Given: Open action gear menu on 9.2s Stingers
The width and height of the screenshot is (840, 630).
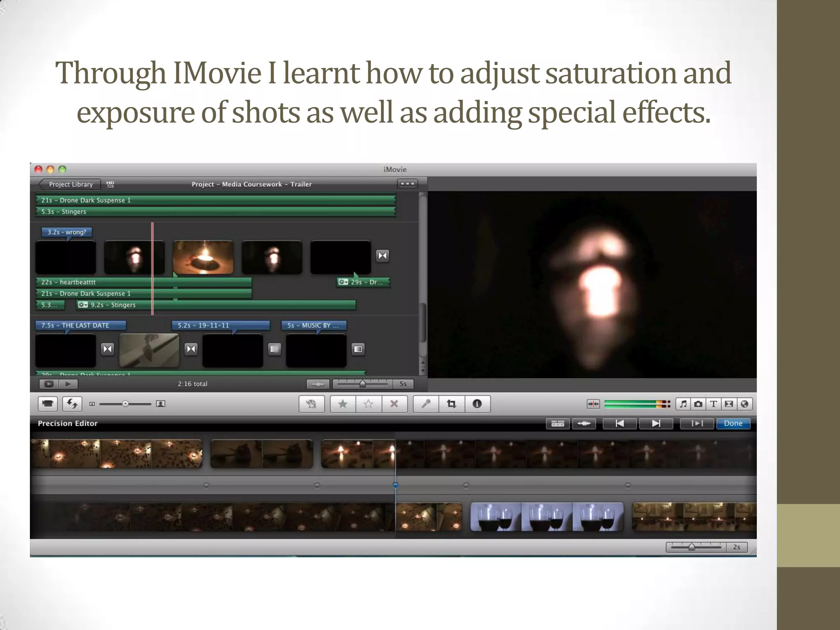Looking at the screenshot, I should pos(83,305).
